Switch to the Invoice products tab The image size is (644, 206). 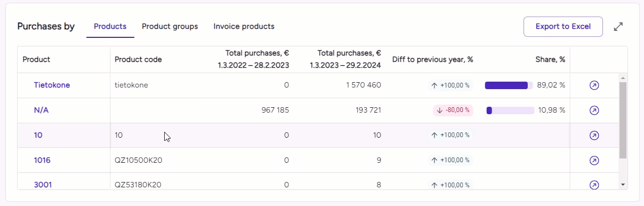point(244,26)
